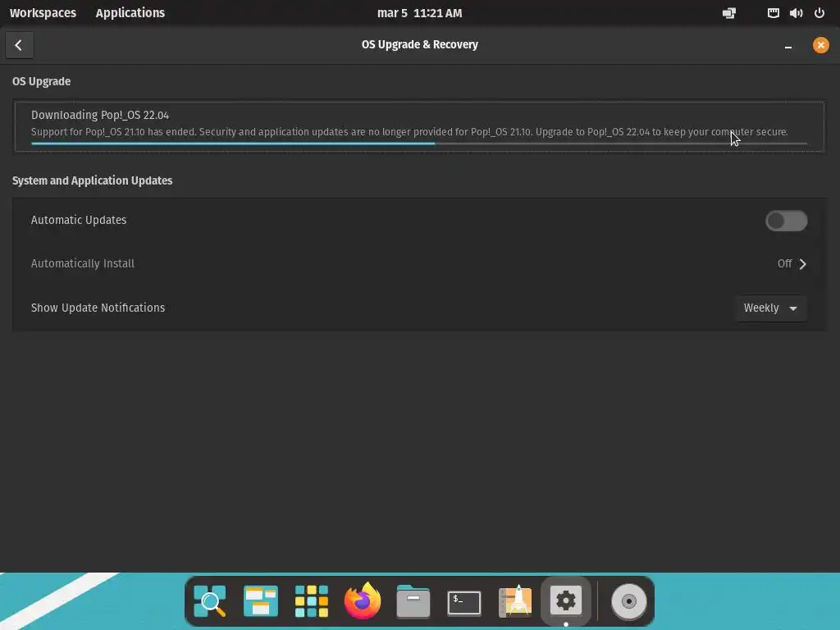The width and height of the screenshot is (840, 630).
Task: Open the Weekly notifications dropdown
Action: 770,308
